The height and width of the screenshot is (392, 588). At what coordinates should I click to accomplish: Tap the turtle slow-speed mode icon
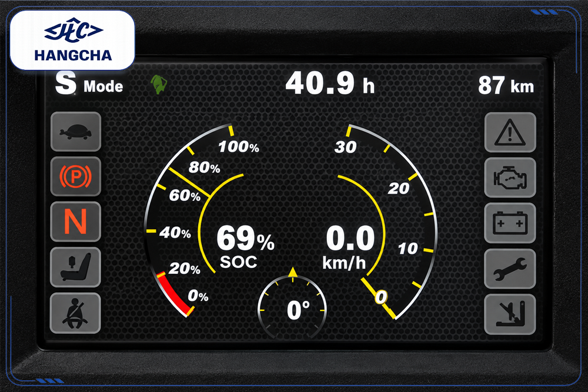coord(76,132)
